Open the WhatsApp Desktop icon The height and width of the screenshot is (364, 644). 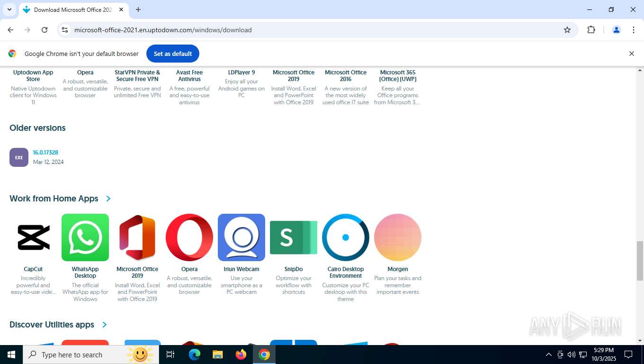[x=85, y=237]
